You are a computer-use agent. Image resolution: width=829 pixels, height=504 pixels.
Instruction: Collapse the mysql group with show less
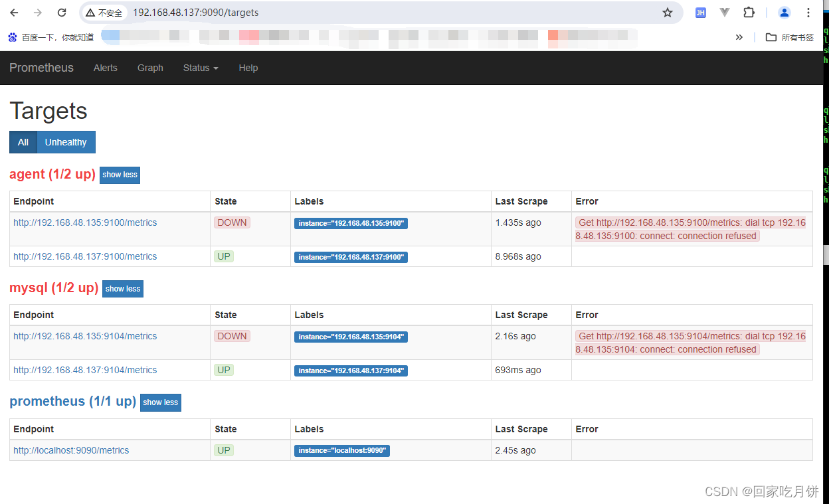tap(123, 289)
